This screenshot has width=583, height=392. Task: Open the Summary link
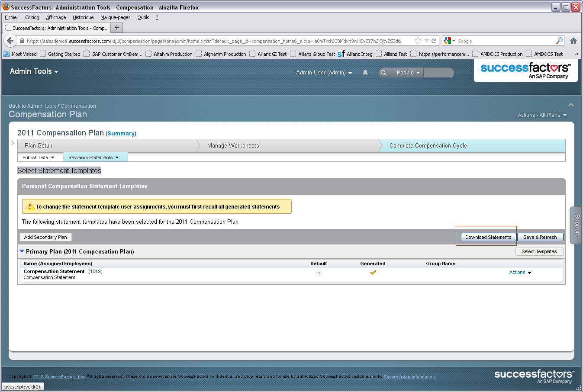tap(121, 133)
